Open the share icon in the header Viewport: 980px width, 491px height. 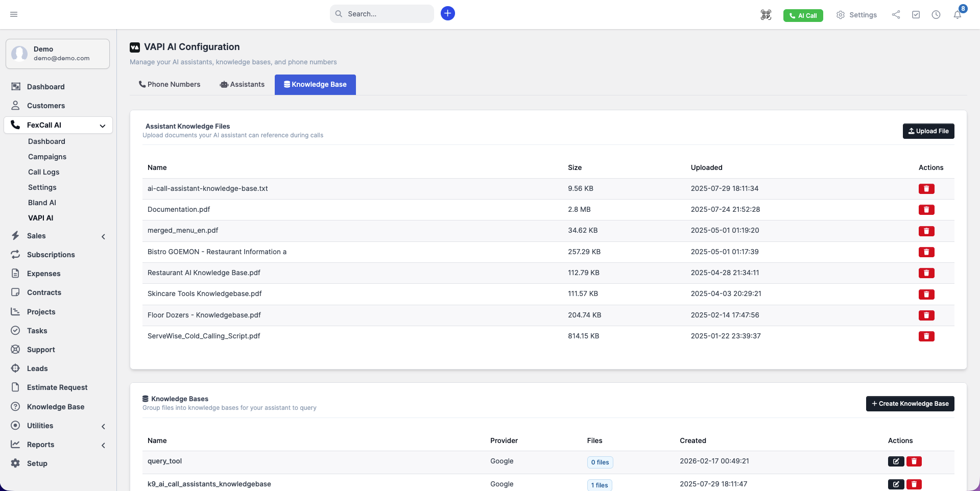[x=895, y=15]
